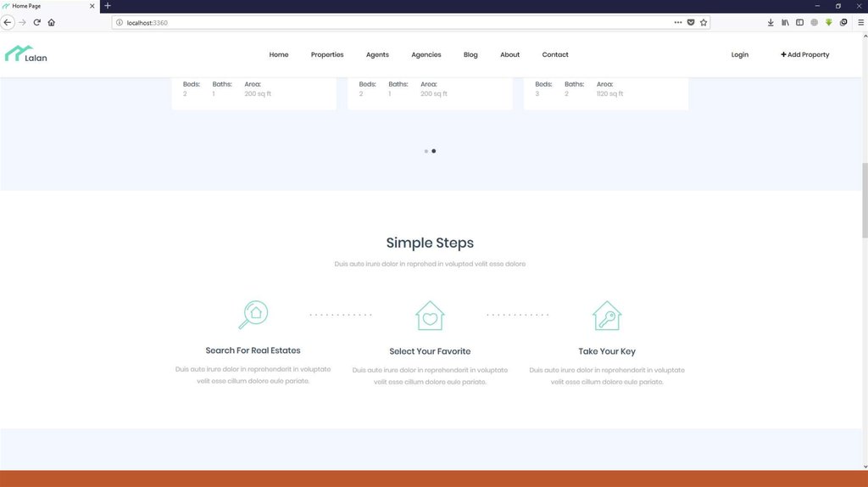This screenshot has width=868, height=487.
Task: Click the house-with-key Take Your Key icon
Action: point(607,316)
